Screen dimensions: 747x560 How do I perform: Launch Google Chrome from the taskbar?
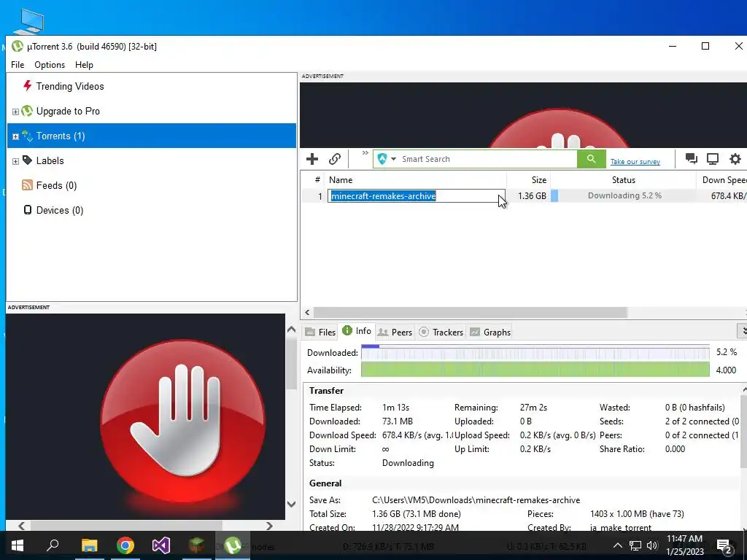pos(125,545)
